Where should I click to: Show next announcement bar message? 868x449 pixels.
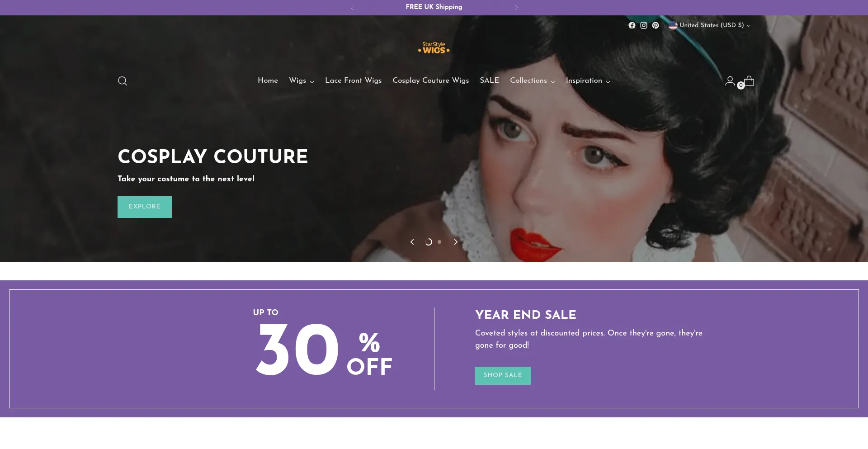click(x=516, y=8)
